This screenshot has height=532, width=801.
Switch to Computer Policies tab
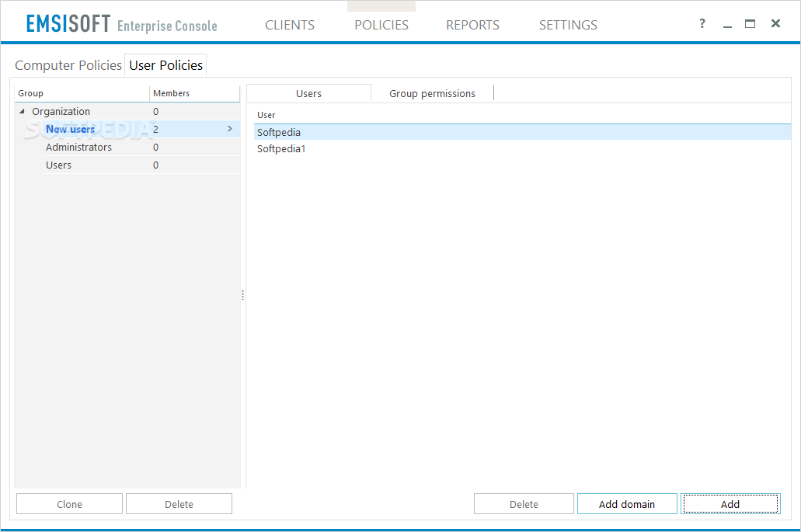[68, 65]
